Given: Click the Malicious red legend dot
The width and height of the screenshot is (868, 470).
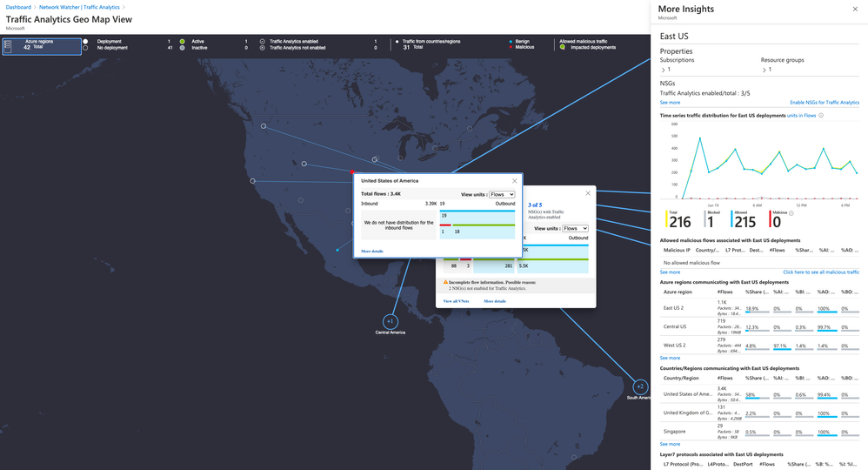Looking at the screenshot, I should 511,47.
